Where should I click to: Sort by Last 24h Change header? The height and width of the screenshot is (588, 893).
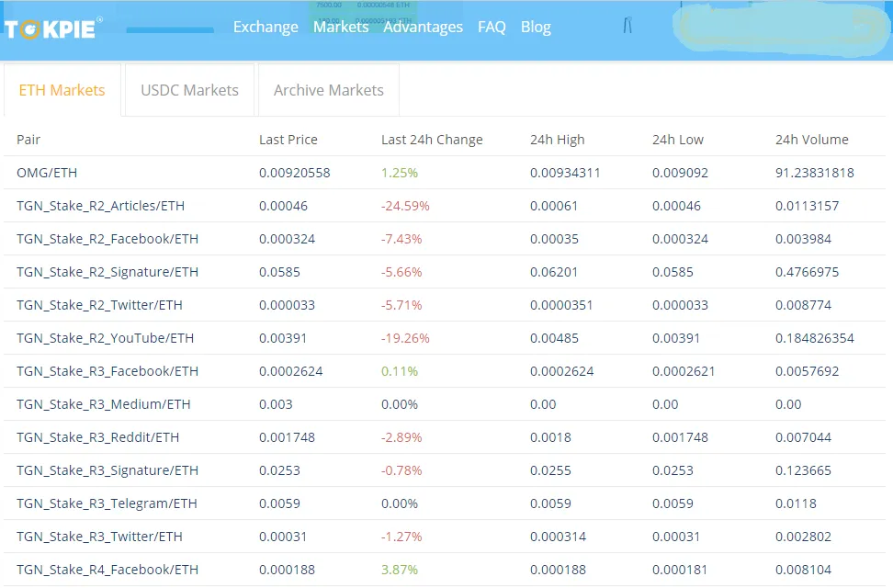click(x=432, y=140)
